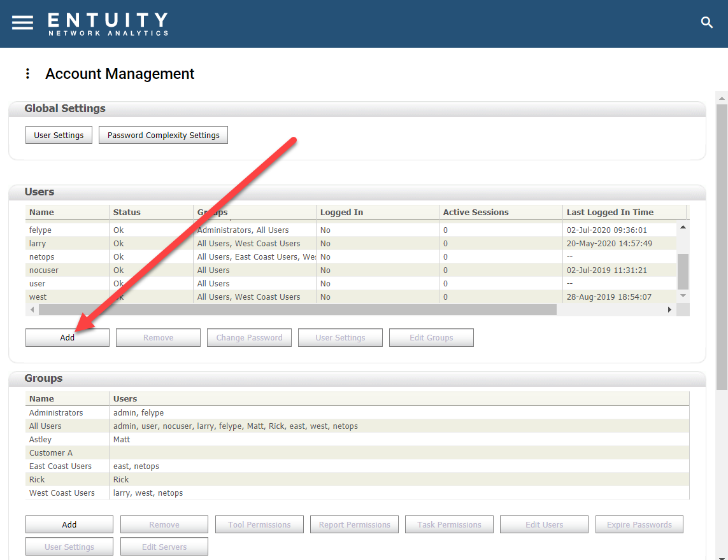The height and width of the screenshot is (560, 728).
Task: Click the Users table scroll down arrow
Action: [x=683, y=295]
